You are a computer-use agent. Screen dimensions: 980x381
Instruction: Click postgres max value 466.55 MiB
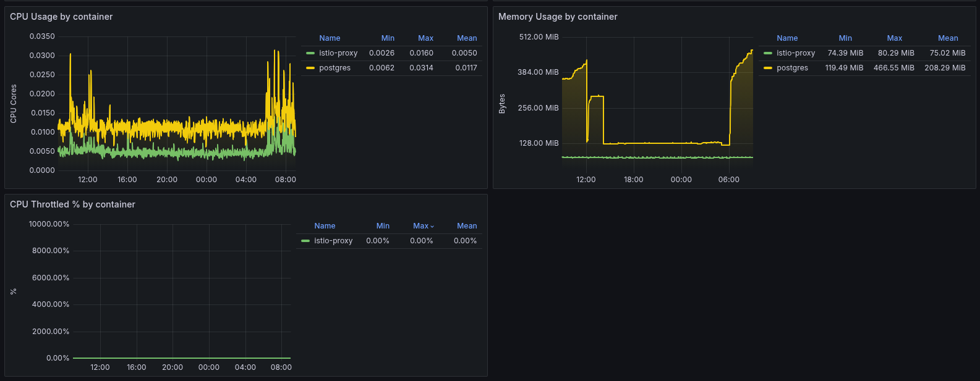[x=893, y=68]
